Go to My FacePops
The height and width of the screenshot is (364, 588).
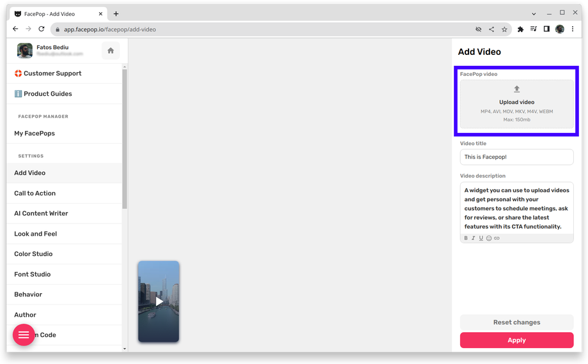point(64,133)
